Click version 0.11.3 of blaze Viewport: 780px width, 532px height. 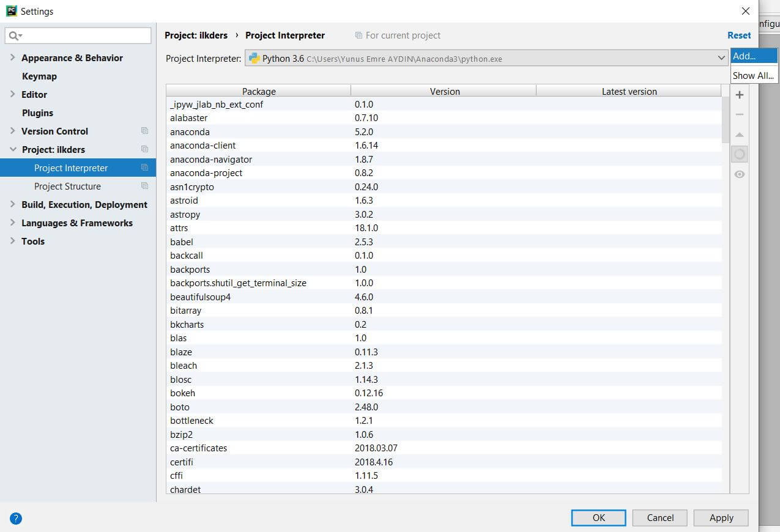[x=366, y=352]
